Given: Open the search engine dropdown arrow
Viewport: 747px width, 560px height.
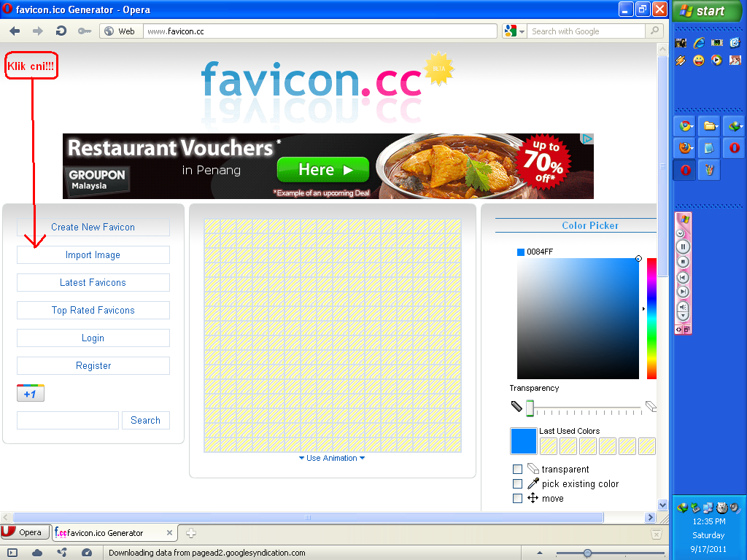Looking at the screenshot, I should pyautogui.click(x=522, y=32).
